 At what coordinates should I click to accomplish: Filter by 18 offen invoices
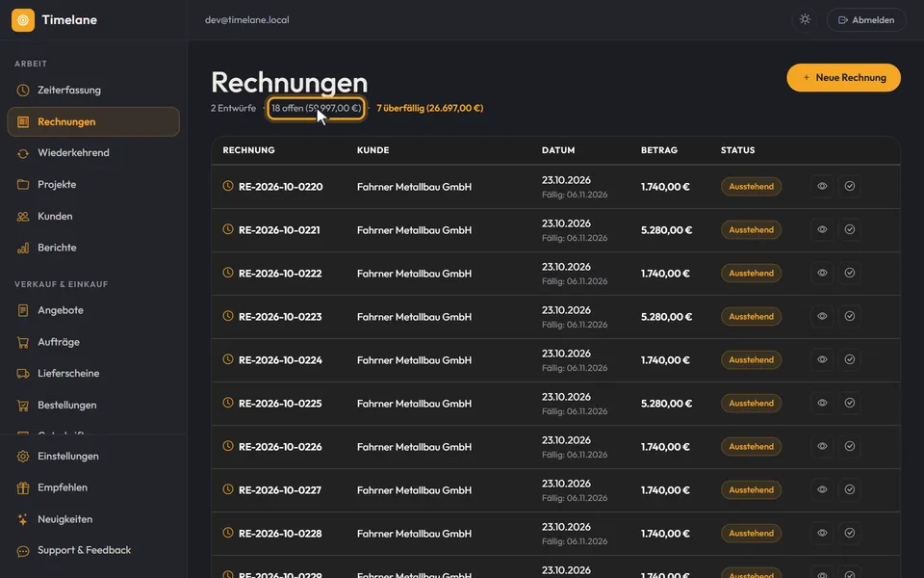pyautogui.click(x=316, y=109)
